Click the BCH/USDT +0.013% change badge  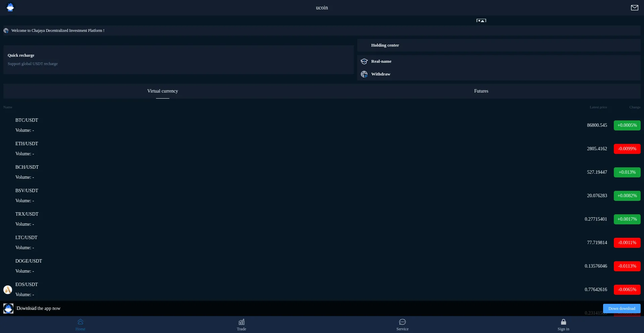coord(627,172)
